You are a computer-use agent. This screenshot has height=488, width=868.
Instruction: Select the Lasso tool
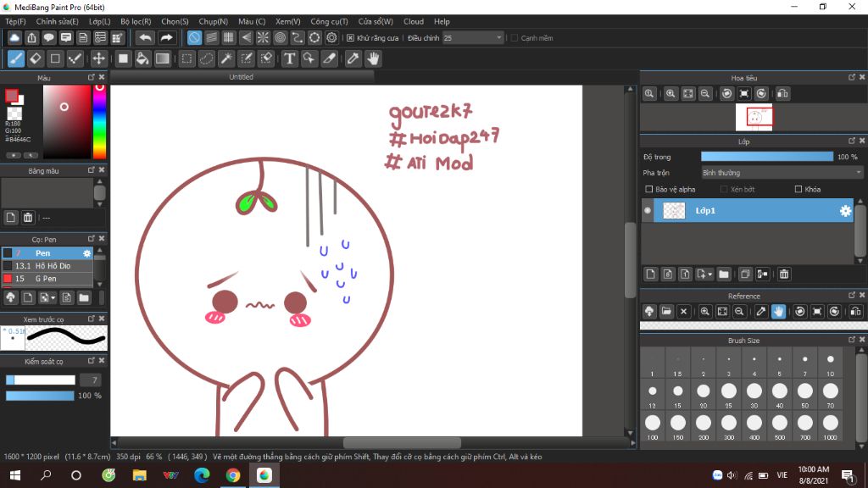point(207,58)
